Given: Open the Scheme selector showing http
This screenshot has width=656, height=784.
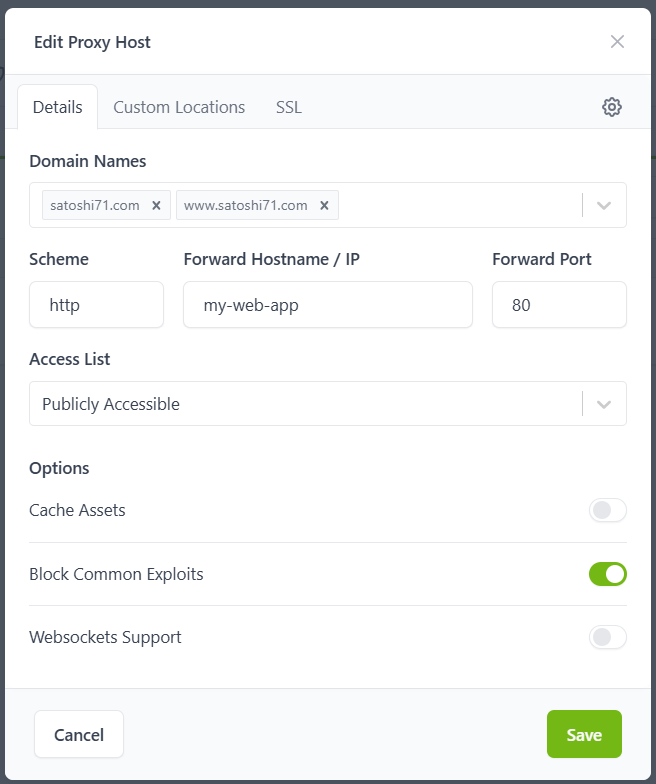Looking at the screenshot, I should click(96, 305).
